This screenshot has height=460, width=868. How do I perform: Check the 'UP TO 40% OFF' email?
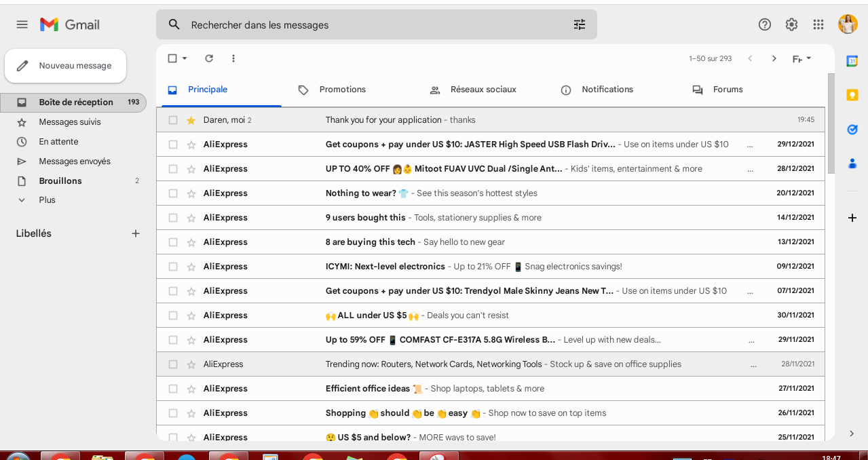pyautogui.click(x=173, y=169)
